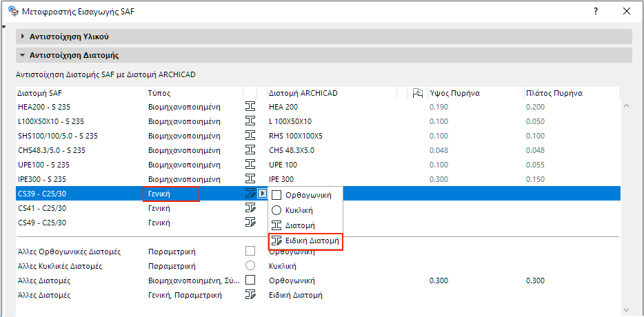Sort by the Διατομή ARCHICAD column header
Screen dimensions: 644x317
tap(332, 93)
